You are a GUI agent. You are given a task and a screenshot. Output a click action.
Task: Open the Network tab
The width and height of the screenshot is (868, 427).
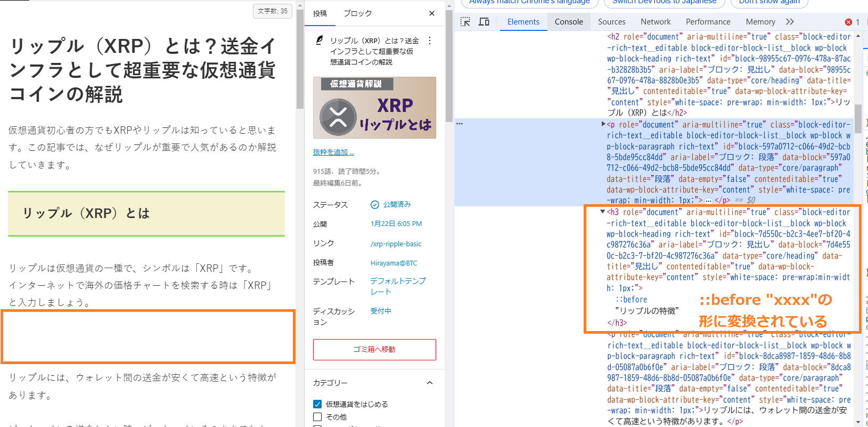pyautogui.click(x=656, y=22)
